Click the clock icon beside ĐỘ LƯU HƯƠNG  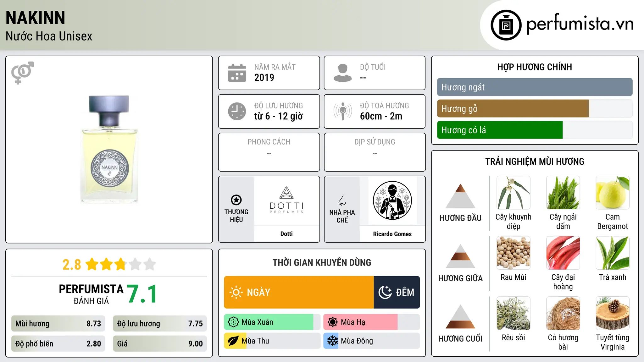[x=237, y=111]
